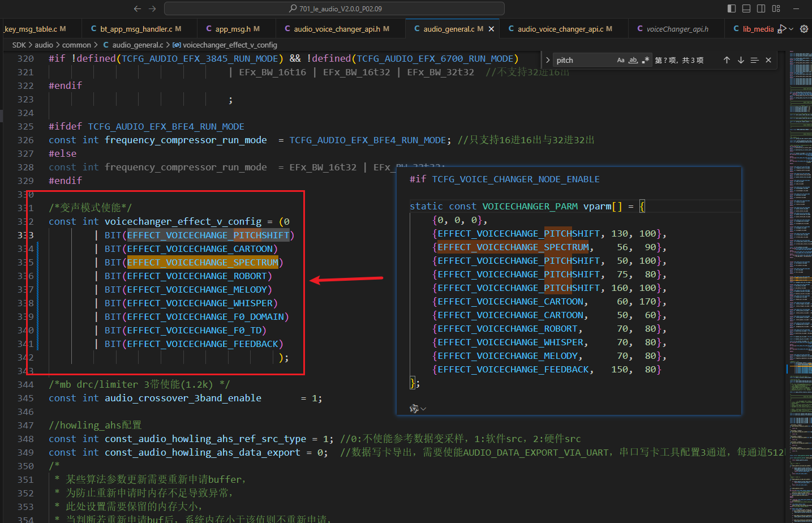Screen dimensions: 812x523
Task: Go to next match arrow
Action: [741, 60]
